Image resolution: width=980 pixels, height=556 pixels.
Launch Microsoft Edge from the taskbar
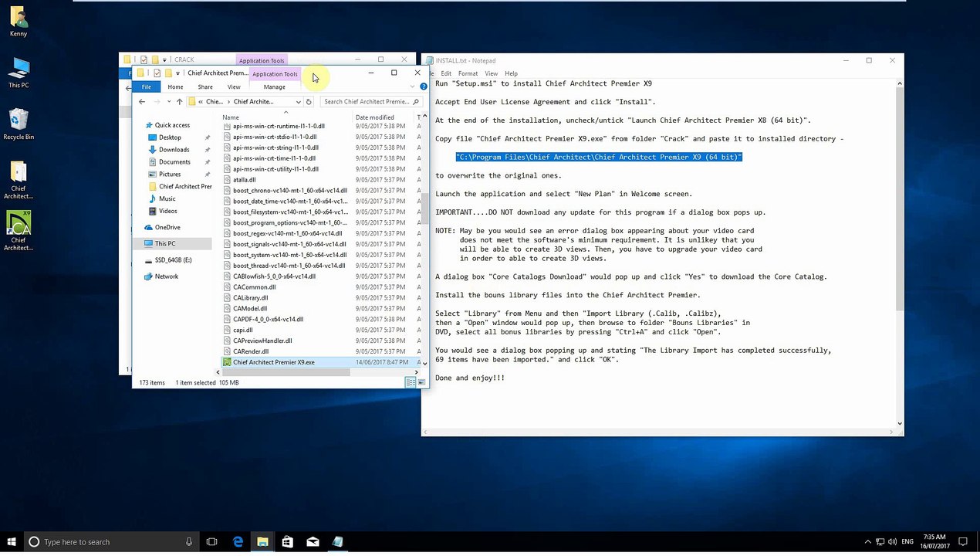(238, 542)
